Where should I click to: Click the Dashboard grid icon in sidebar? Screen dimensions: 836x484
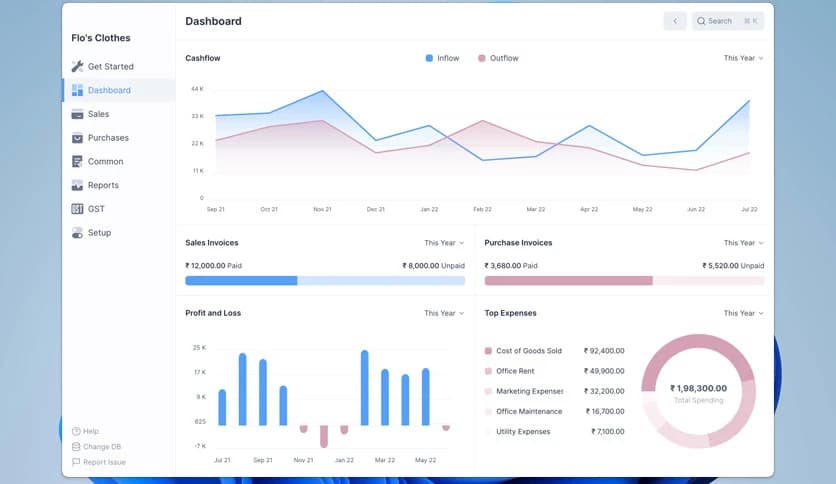(x=77, y=90)
